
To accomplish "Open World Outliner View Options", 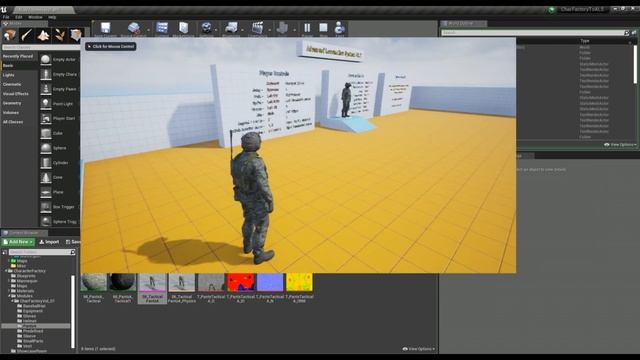I will 620,144.
